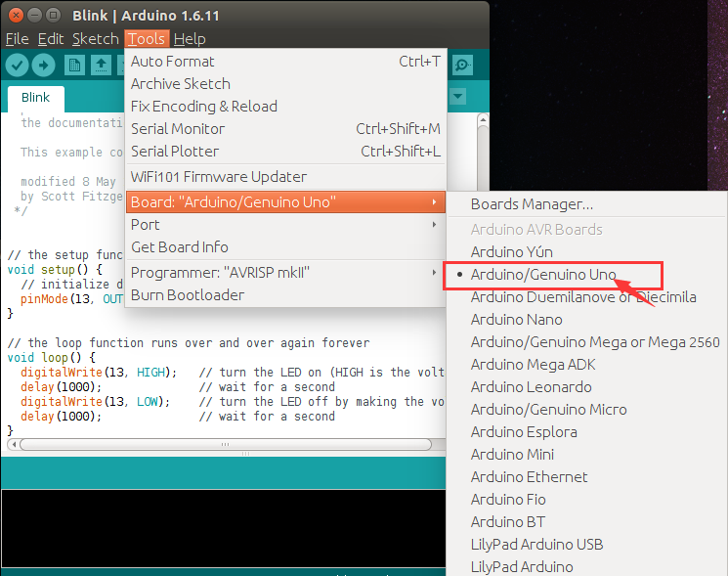Click the horizontal scrollbar under code editor
Screen dimensions: 728x576
coord(226,445)
